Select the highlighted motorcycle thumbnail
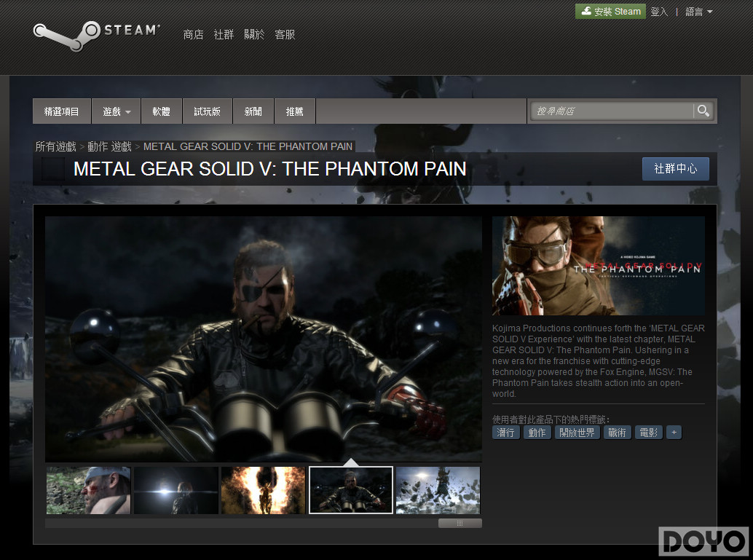753x560 pixels. tap(350, 490)
